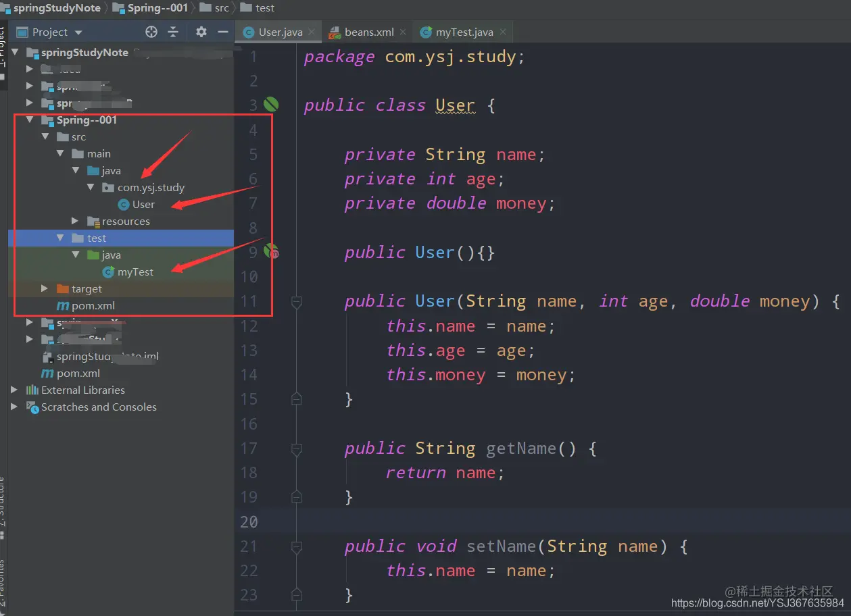Click the External Libraries icon
The image size is (851, 616).
click(32, 390)
